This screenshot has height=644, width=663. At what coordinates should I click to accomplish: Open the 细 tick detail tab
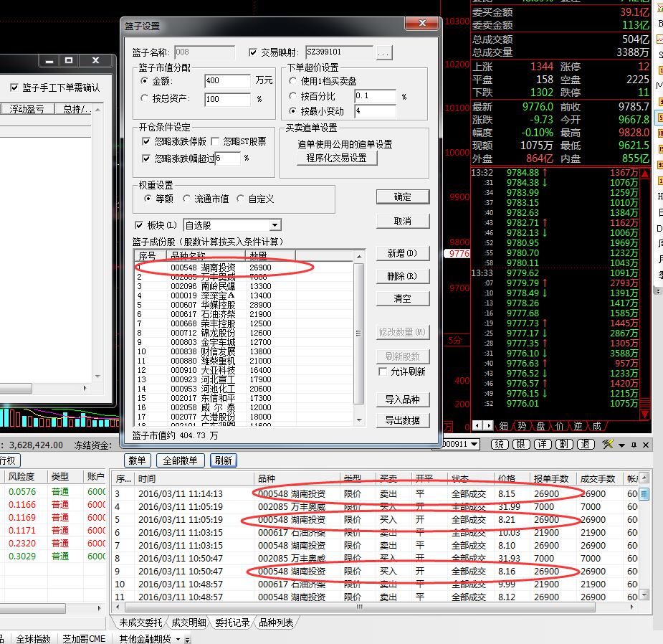pyautogui.click(x=503, y=426)
